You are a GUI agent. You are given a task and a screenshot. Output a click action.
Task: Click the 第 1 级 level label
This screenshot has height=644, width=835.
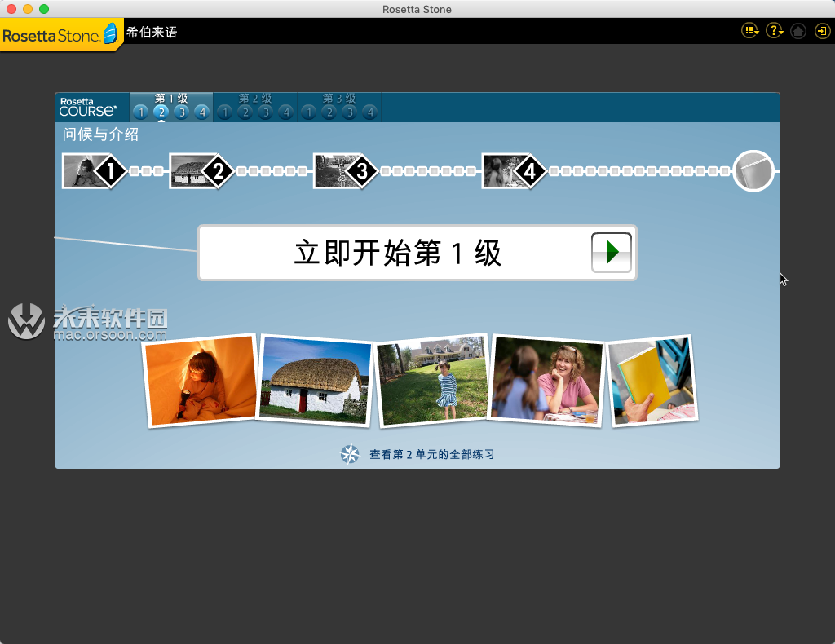(x=171, y=98)
